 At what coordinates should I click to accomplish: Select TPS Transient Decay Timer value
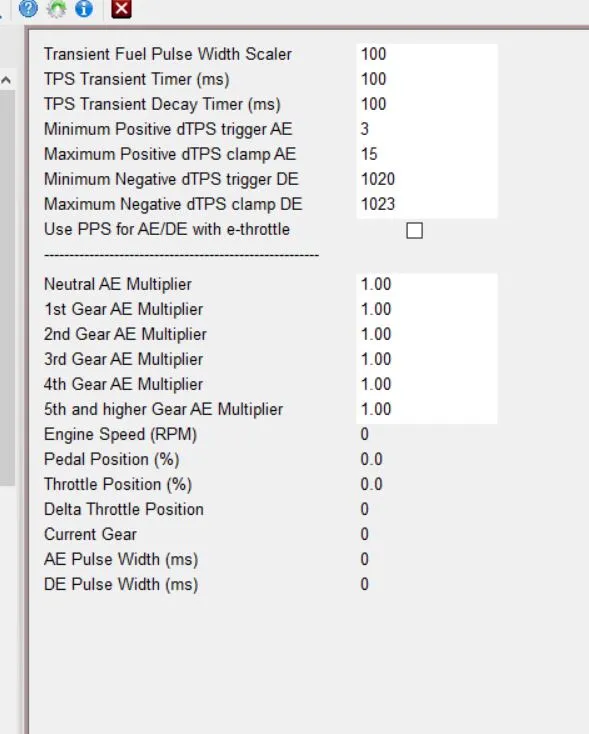click(427, 104)
